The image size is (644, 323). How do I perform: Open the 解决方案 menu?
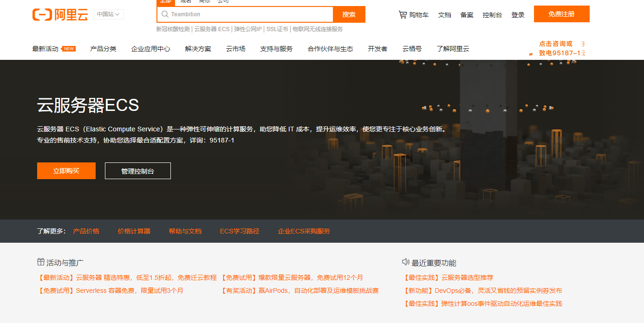pyautogui.click(x=198, y=49)
